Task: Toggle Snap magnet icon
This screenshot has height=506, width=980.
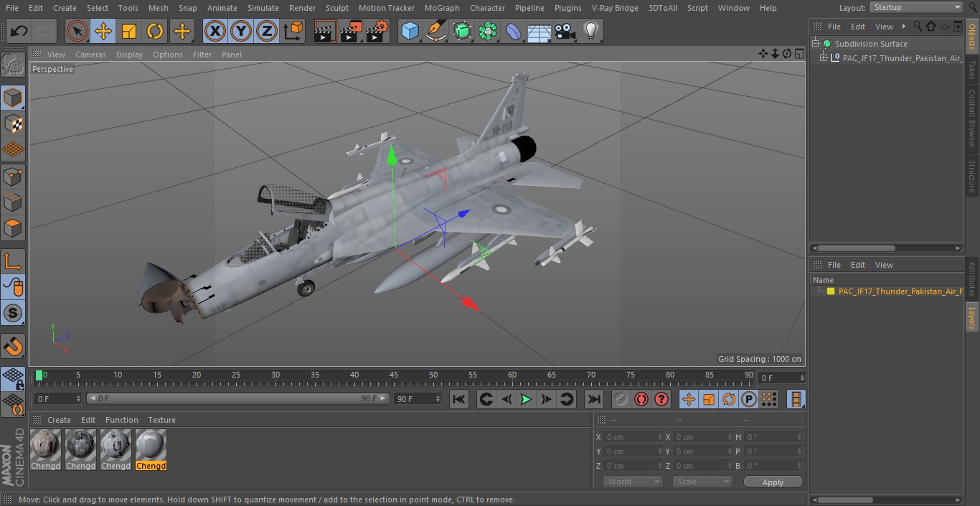Action: (x=13, y=347)
